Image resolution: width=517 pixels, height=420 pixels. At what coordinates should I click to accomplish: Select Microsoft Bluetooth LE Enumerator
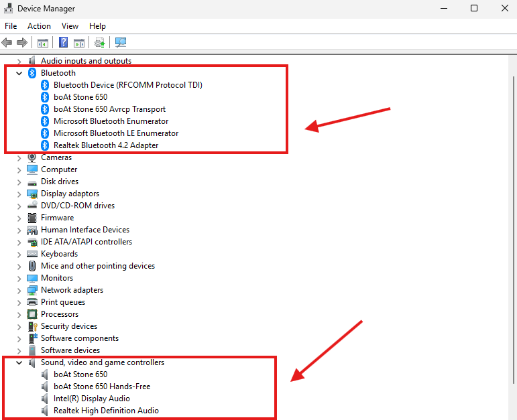coord(115,133)
